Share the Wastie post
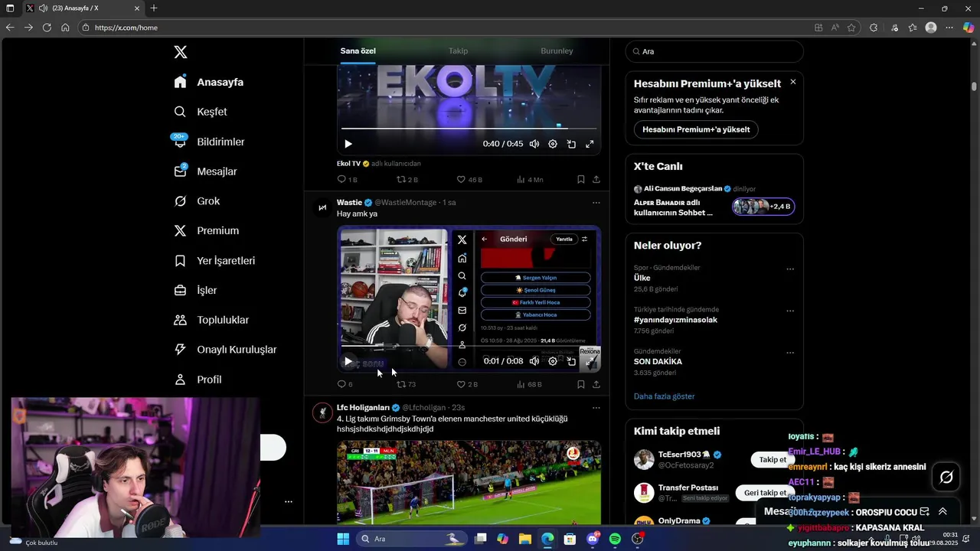980x551 pixels. coord(596,384)
